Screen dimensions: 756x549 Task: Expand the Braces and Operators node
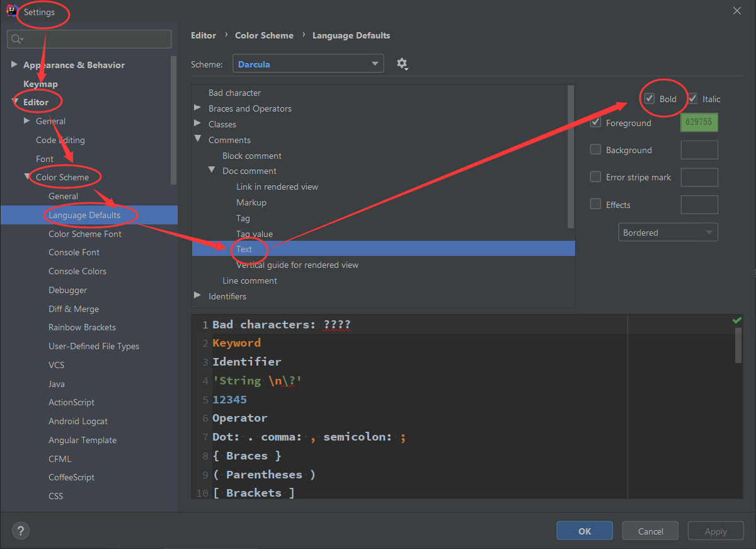[x=198, y=108]
